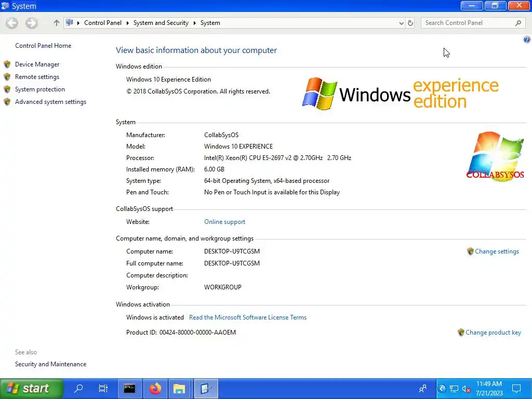This screenshot has height=399, width=532.
Task: Open Remote settings
Action: click(x=37, y=77)
